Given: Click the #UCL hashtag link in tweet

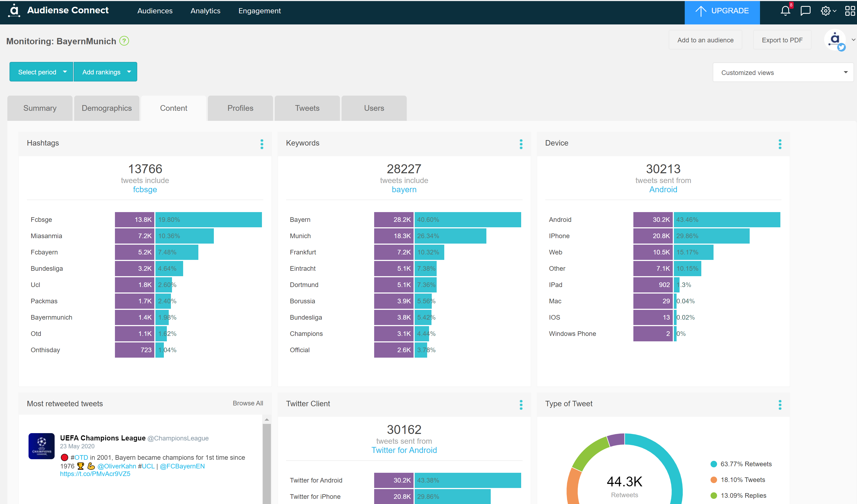Looking at the screenshot, I should tap(146, 466).
